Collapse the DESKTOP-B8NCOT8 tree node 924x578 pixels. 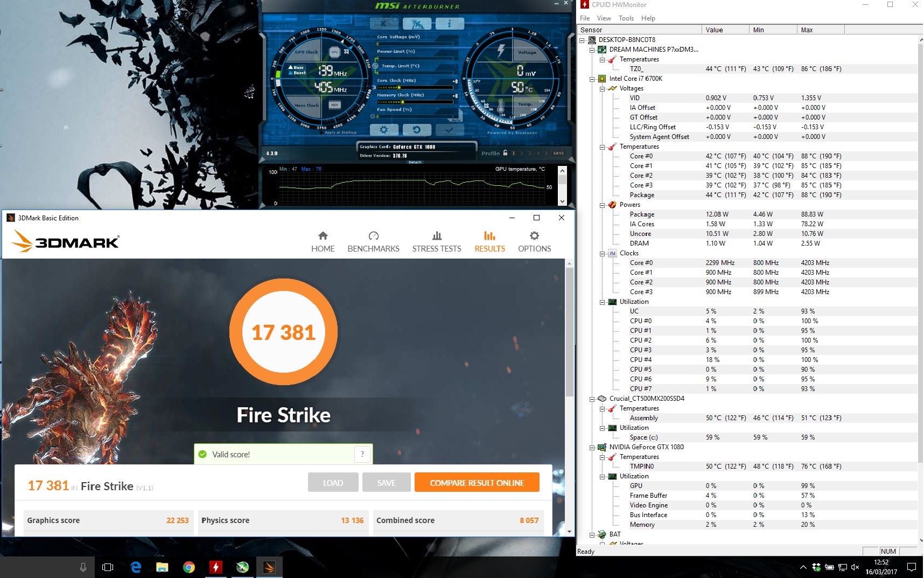[x=582, y=40]
